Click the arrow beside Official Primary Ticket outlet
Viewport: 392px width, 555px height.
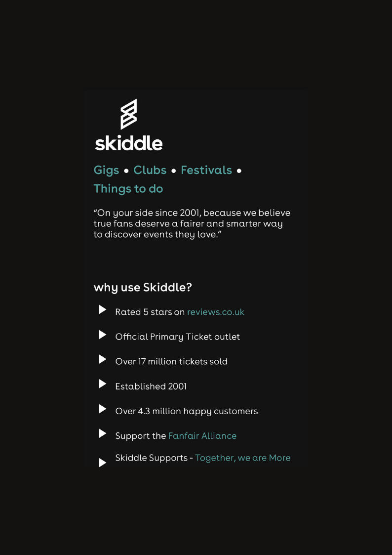coord(102,335)
